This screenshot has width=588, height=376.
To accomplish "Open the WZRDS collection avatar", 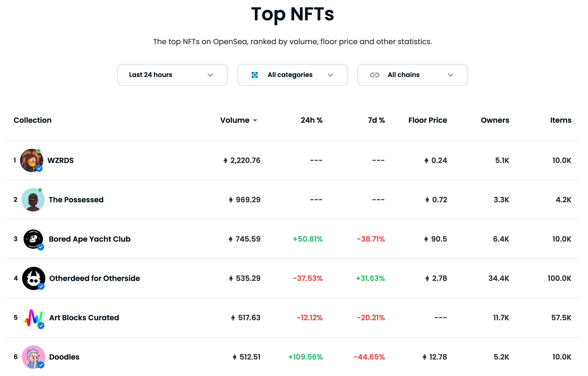I will pyautogui.click(x=31, y=160).
